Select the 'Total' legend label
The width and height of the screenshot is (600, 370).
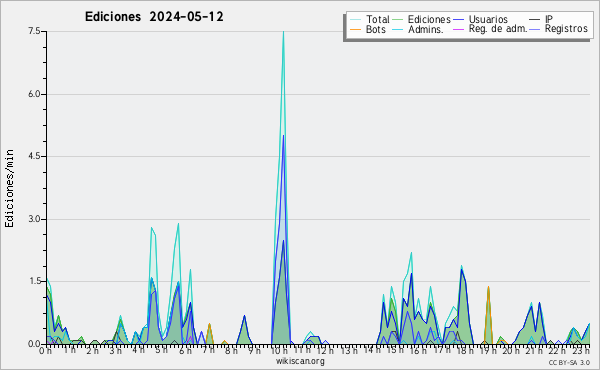[377, 19]
